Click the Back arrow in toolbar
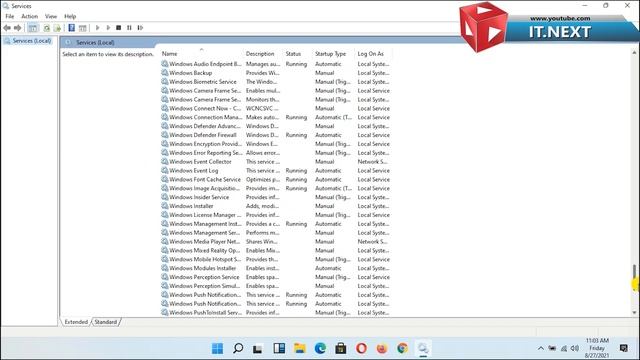This screenshot has width=640, height=360. (7, 28)
